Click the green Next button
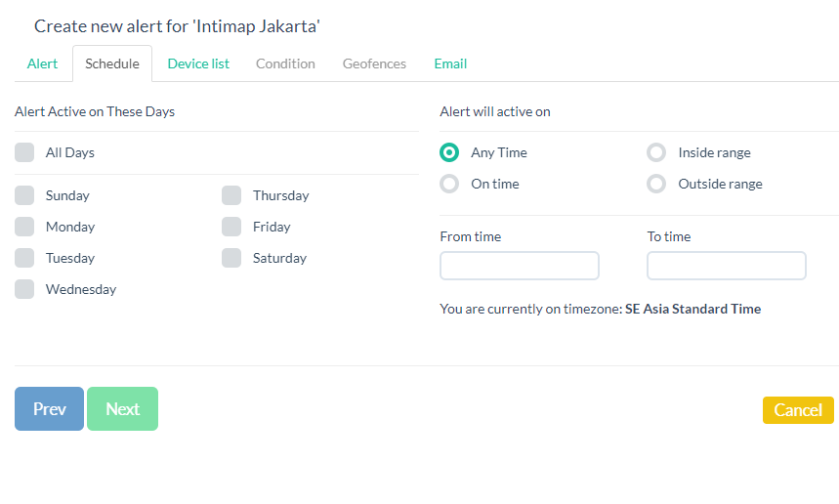This screenshot has height=504, width=839. click(122, 409)
